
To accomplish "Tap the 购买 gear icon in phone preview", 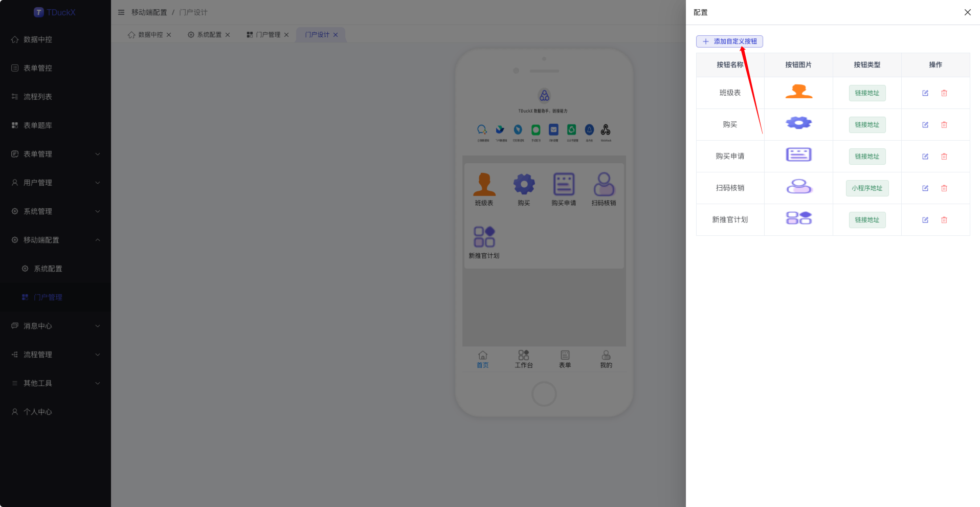I will 524,184.
